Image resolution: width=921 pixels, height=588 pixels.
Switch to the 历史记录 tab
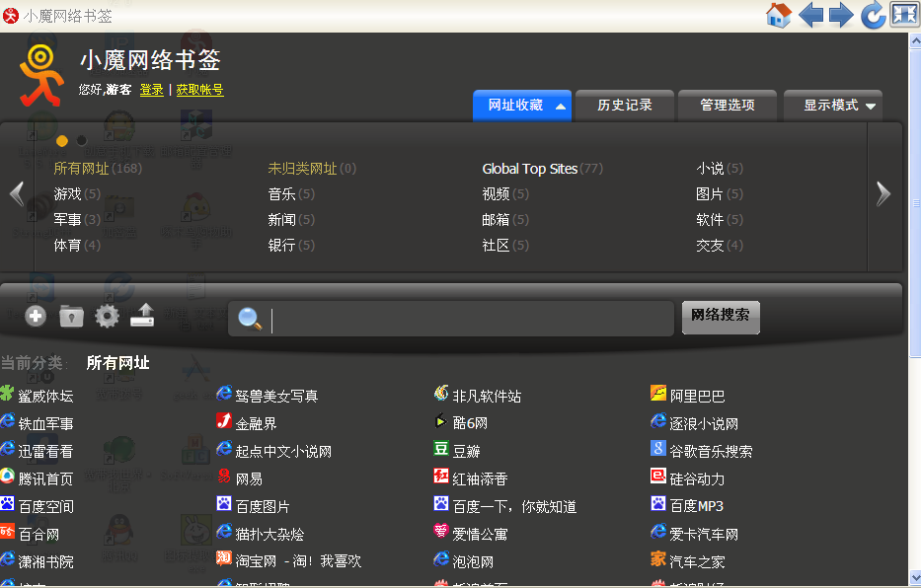(625, 106)
